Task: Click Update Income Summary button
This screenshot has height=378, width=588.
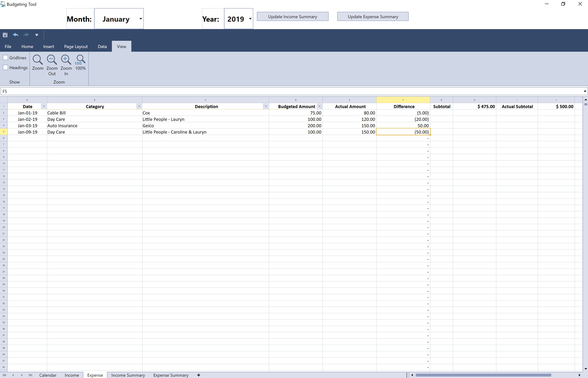Action: click(292, 17)
